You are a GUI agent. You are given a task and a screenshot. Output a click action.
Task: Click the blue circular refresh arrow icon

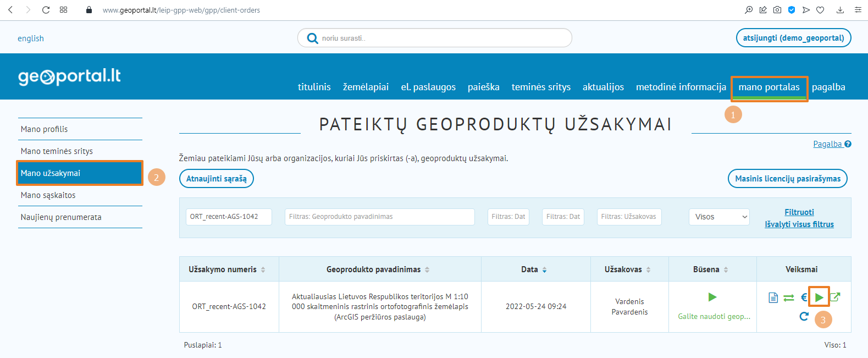[x=804, y=316]
